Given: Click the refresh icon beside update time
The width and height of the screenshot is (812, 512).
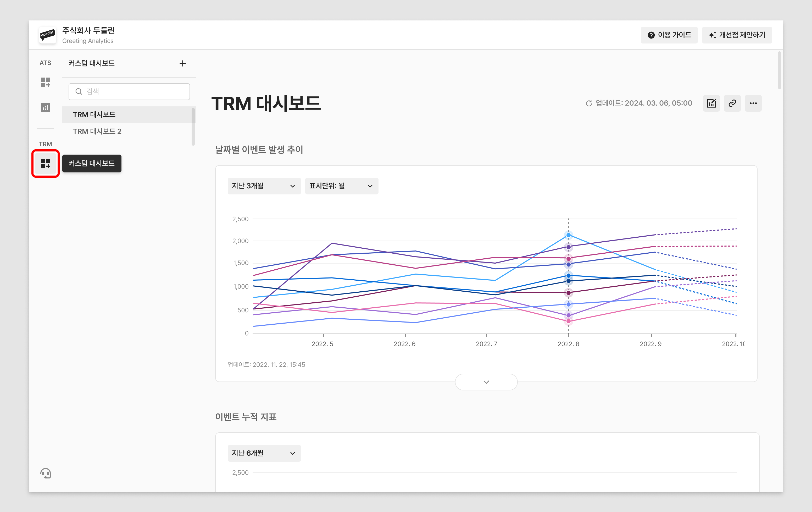Looking at the screenshot, I should (x=589, y=103).
